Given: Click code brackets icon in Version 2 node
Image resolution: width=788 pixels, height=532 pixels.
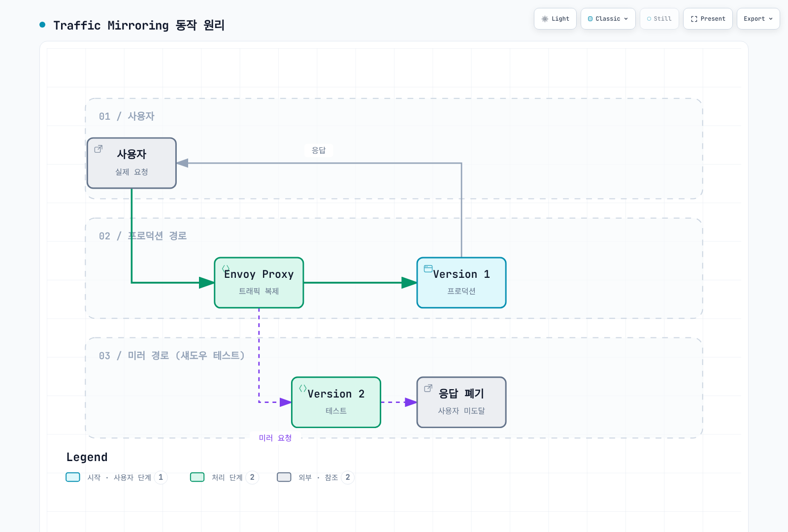Looking at the screenshot, I should [303, 388].
